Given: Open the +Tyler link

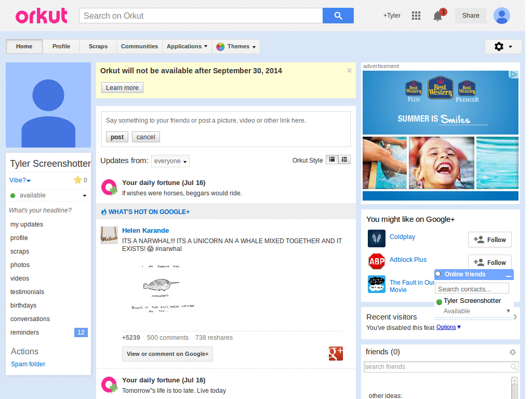Looking at the screenshot, I should coord(392,16).
